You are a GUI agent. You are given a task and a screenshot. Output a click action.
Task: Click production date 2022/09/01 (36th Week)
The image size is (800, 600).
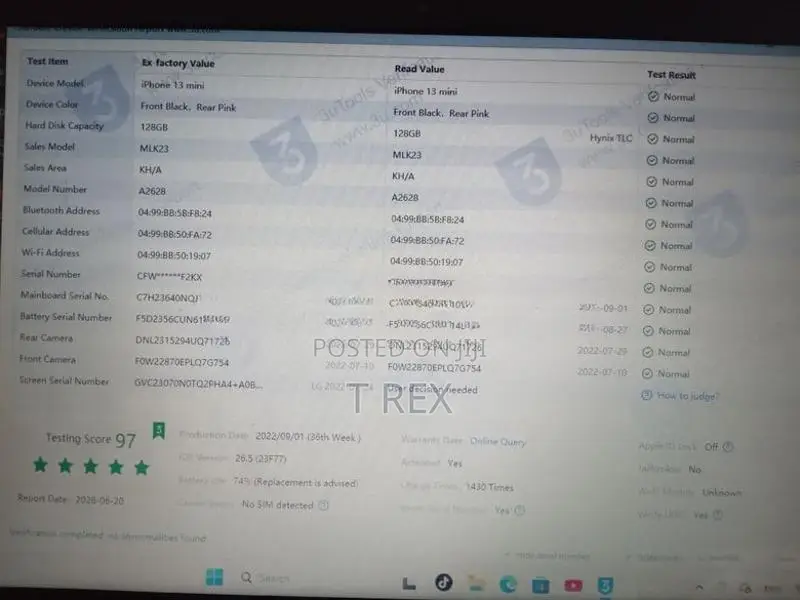[308, 437]
